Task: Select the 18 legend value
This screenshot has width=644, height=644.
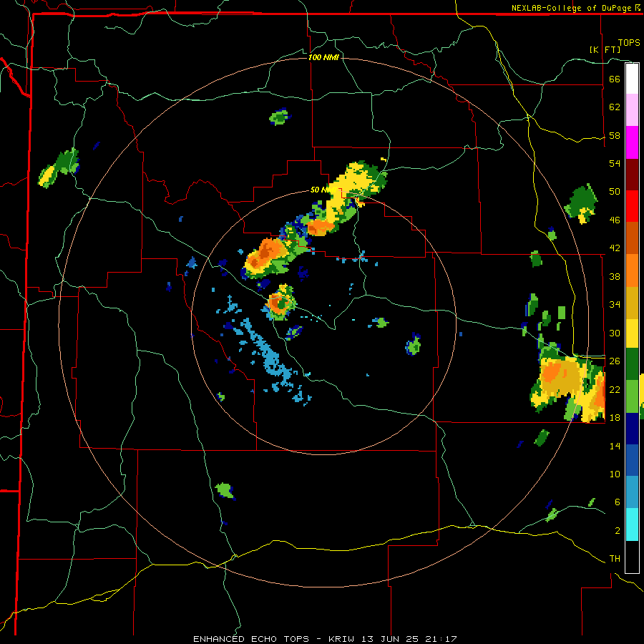Action: (615, 418)
